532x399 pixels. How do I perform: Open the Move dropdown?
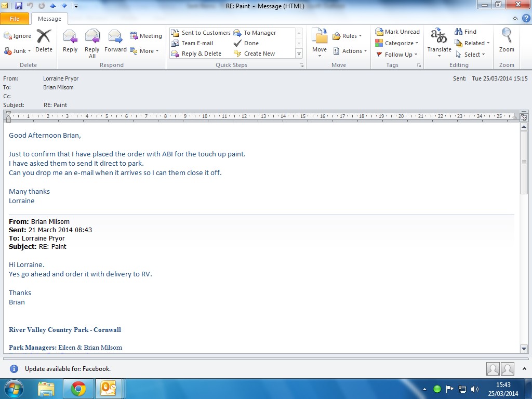click(320, 43)
